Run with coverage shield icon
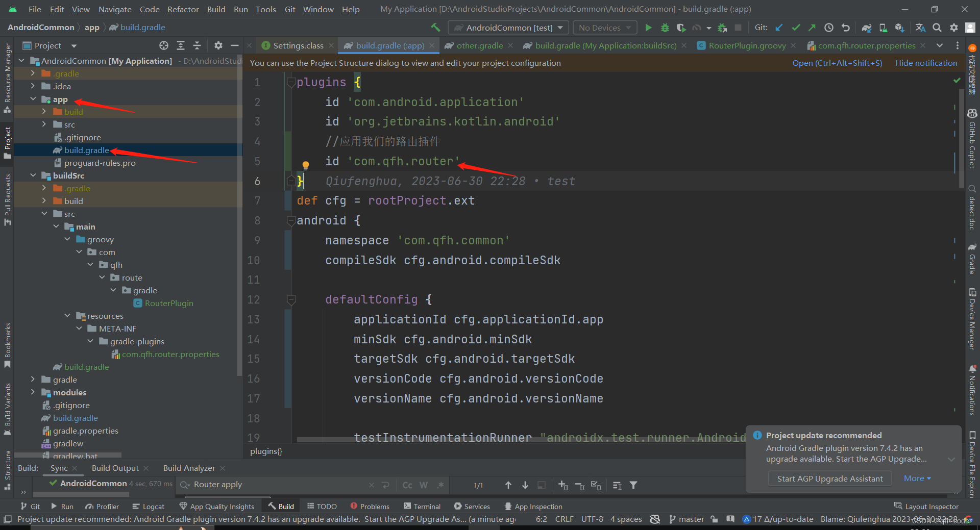Screen dimensions: 980x530 [x=681, y=28]
